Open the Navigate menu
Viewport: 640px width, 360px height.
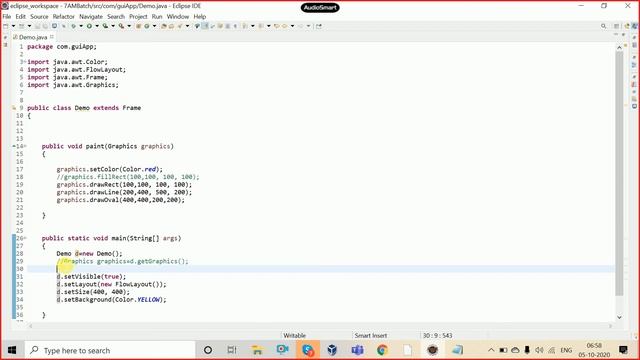[91, 17]
